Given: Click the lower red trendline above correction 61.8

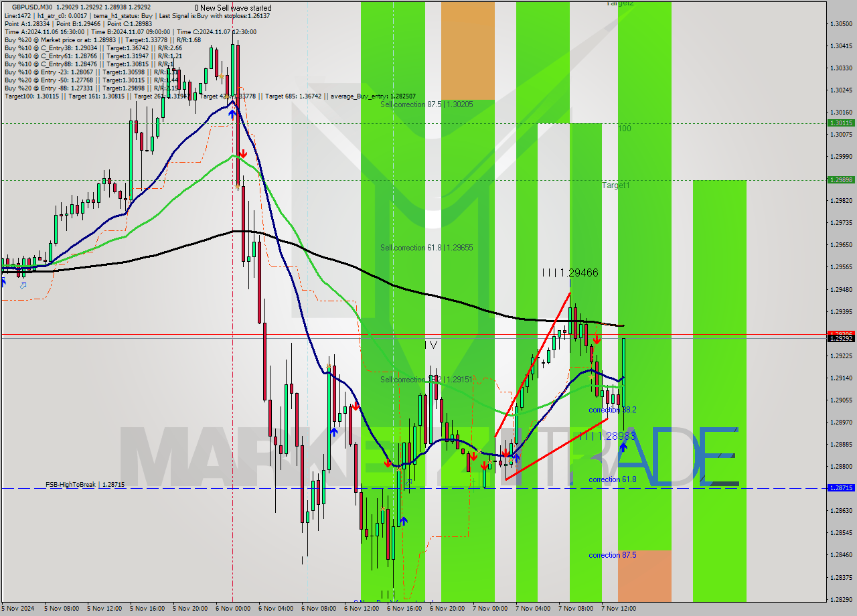Looking at the screenshot, I should tap(557, 449).
